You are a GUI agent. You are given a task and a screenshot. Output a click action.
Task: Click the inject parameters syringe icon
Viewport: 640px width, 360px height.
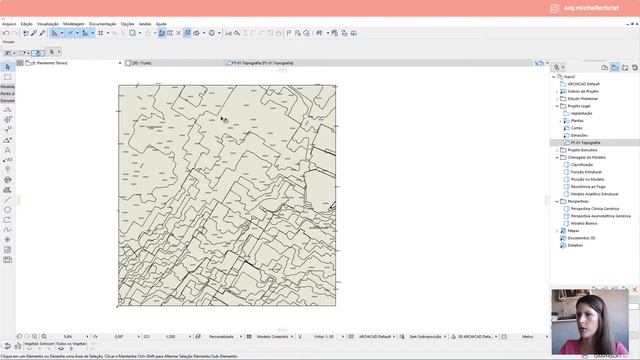pos(42,33)
